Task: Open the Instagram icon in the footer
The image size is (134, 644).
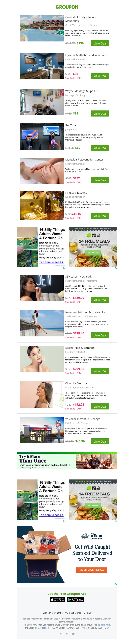Action: click(61, 634)
